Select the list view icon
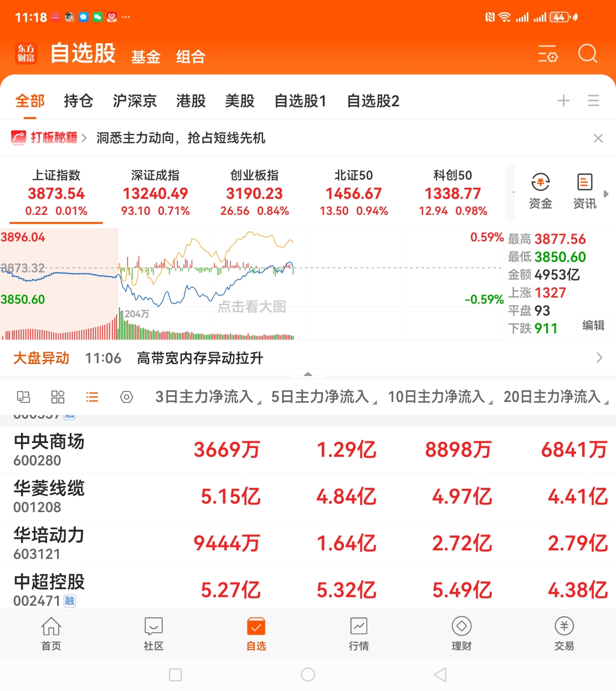 coord(92,397)
